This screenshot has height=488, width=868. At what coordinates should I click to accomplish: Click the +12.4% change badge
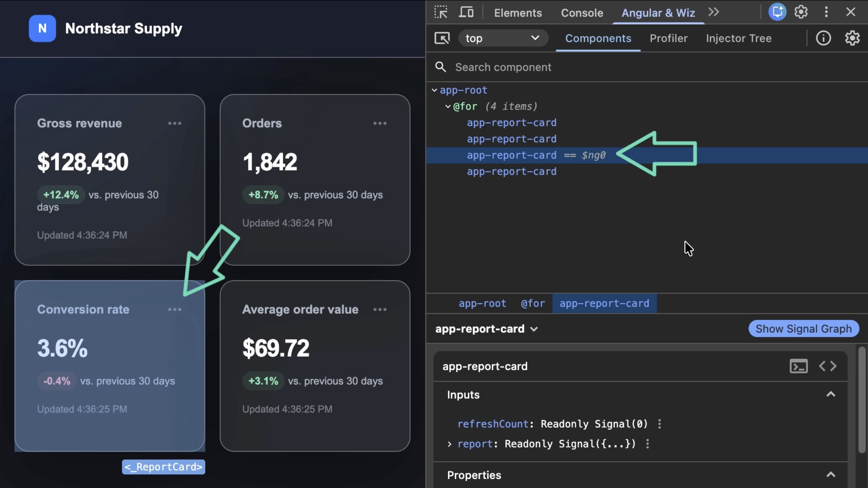(x=61, y=195)
